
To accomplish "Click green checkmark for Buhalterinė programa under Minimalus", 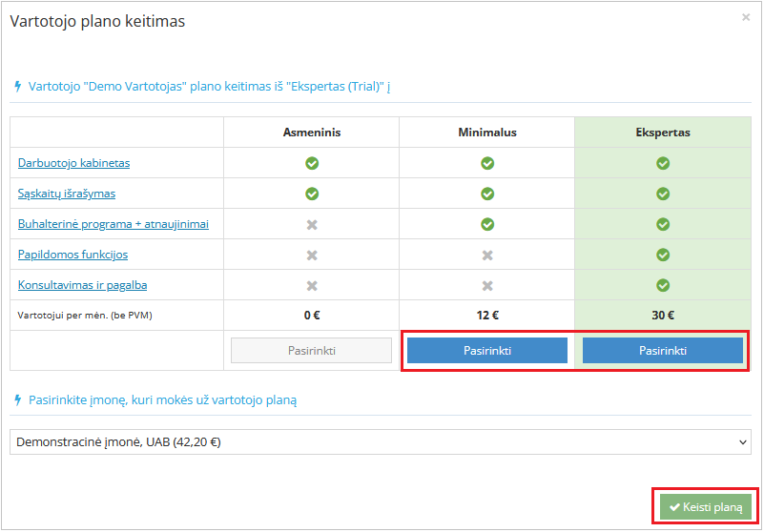I will click(487, 224).
